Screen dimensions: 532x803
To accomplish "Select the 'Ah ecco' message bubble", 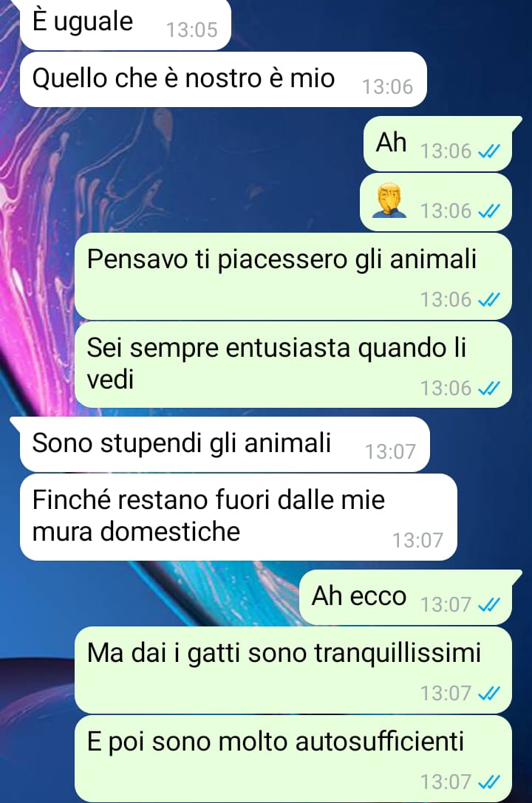I will (406, 597).
